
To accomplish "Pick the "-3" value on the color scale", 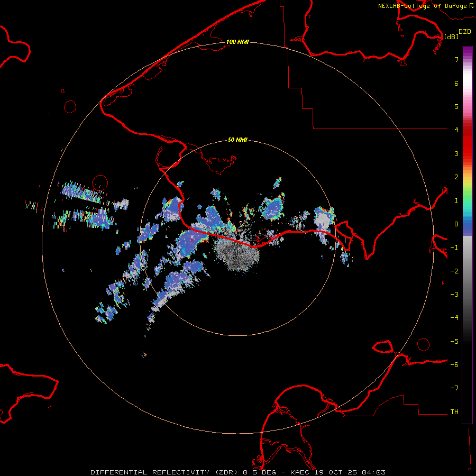I will 454,295.
